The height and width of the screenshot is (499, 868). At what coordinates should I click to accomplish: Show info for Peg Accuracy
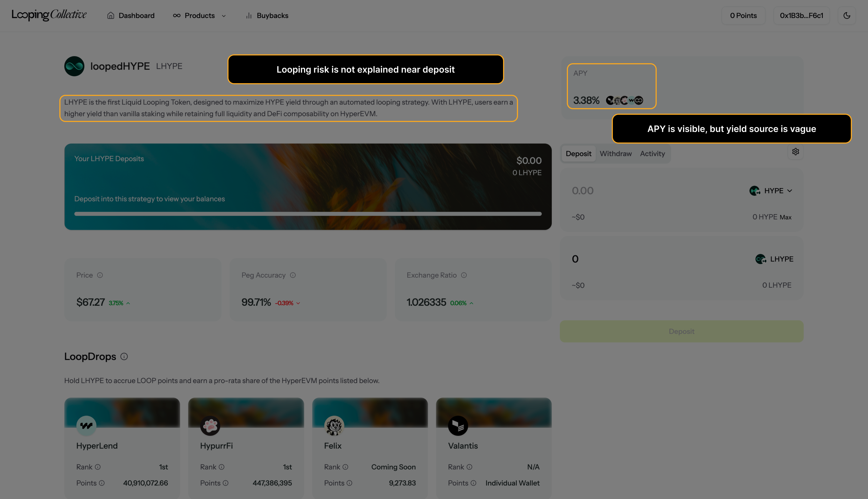[293, 275]
